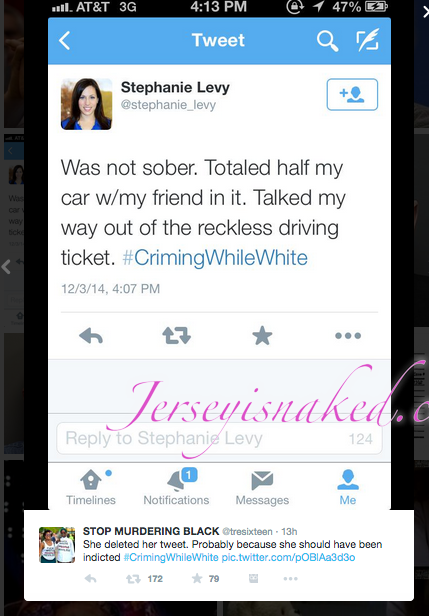Open the Notifications tab

coord(176,487)
